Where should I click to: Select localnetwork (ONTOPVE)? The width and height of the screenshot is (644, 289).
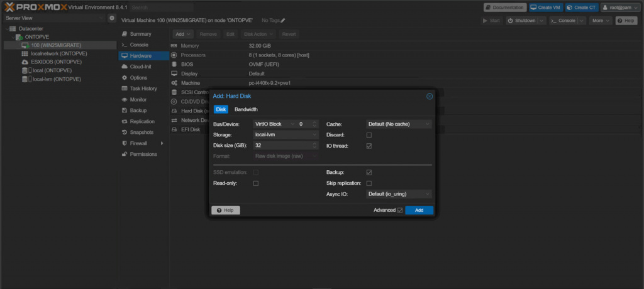point(58,54)
